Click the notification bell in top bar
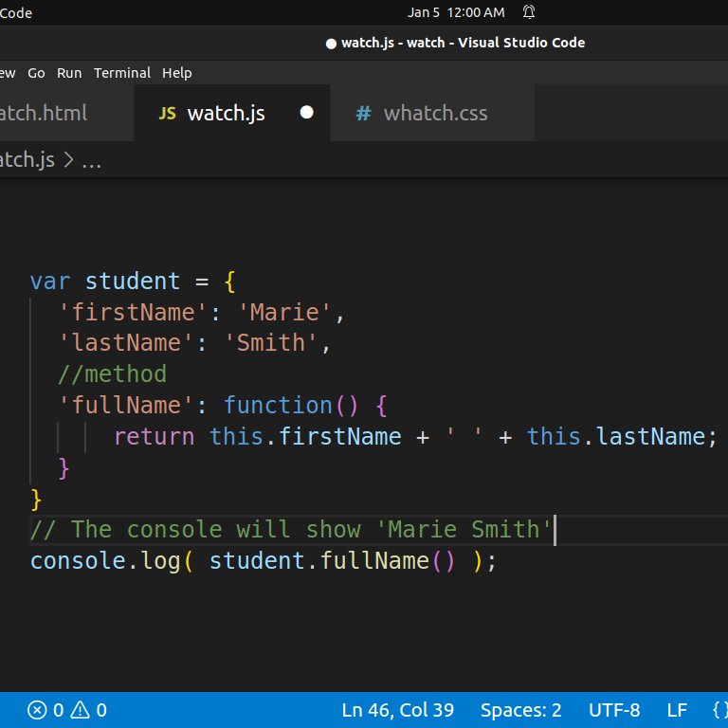This screenshot has width=728, height=728. [528, 12]
